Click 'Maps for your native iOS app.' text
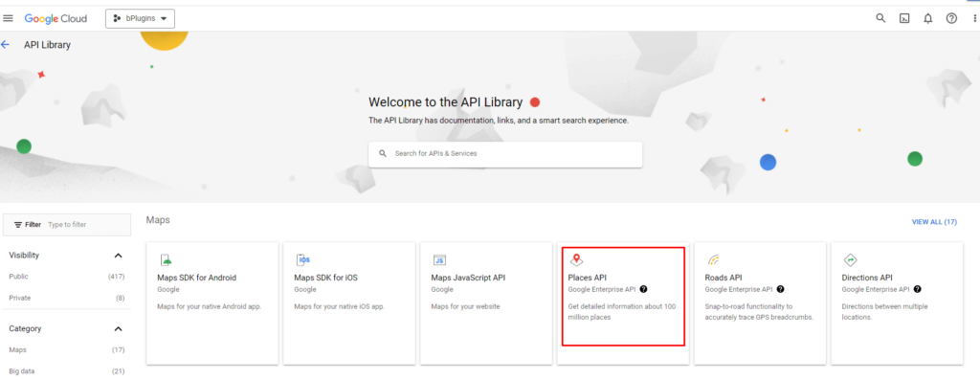The image size is (980, 380). 340,307
